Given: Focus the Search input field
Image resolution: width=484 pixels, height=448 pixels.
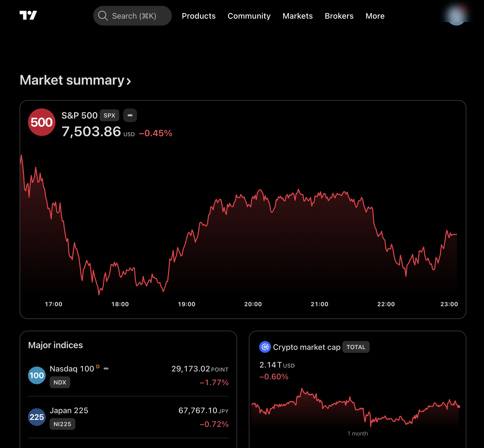Looking at the screenshot, I should 132,16.
